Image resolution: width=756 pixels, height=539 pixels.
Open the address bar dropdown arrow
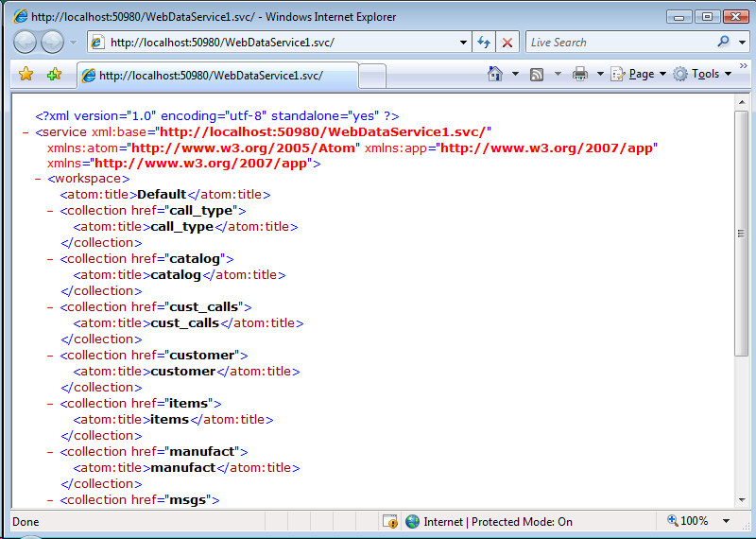tap(463, 43)
